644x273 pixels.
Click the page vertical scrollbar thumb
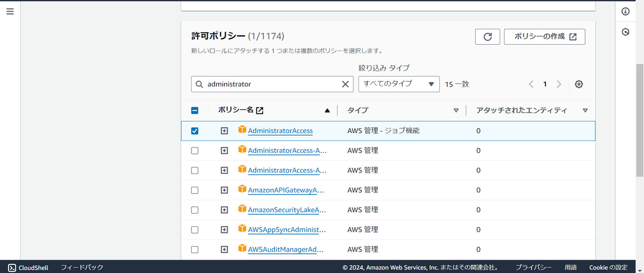(640, 120)
